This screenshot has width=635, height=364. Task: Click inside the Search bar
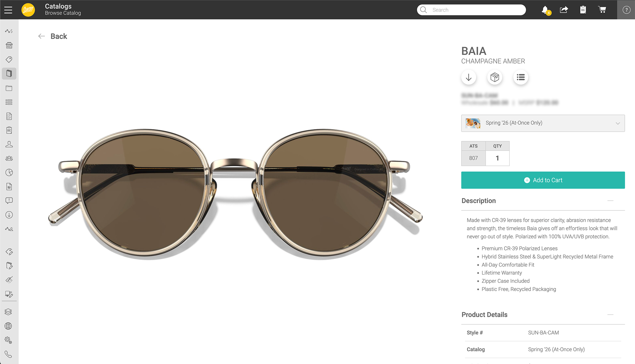tap(470, 10)
